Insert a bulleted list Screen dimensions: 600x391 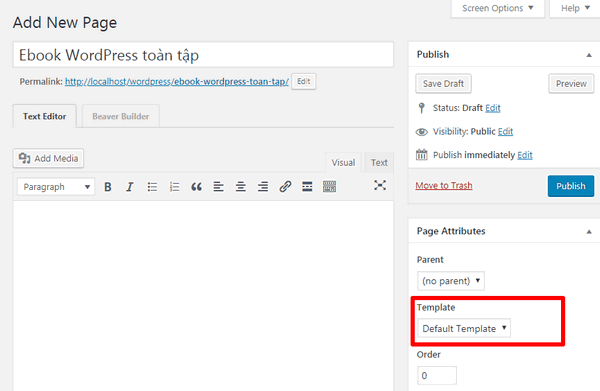pos(152,187)
